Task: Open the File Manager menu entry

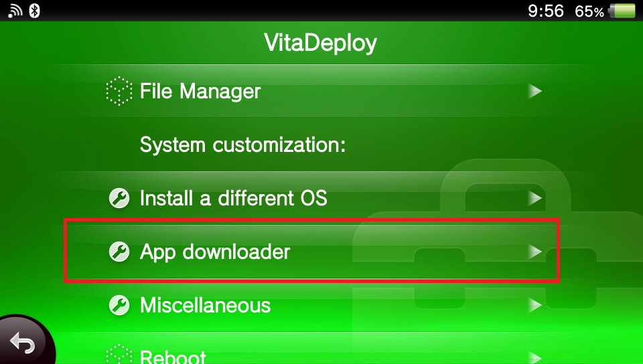Action: [x=200, y=91]
